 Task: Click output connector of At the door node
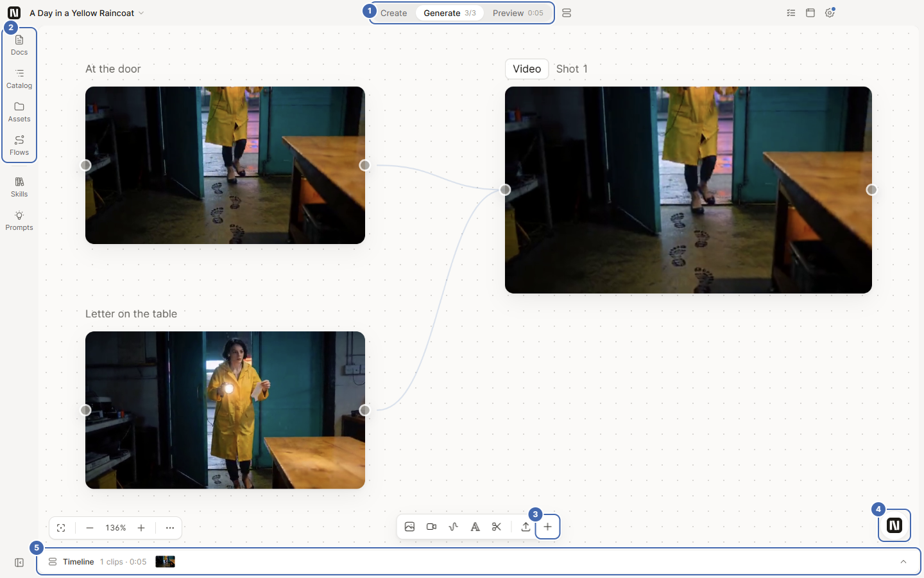[x=365, y=165]
